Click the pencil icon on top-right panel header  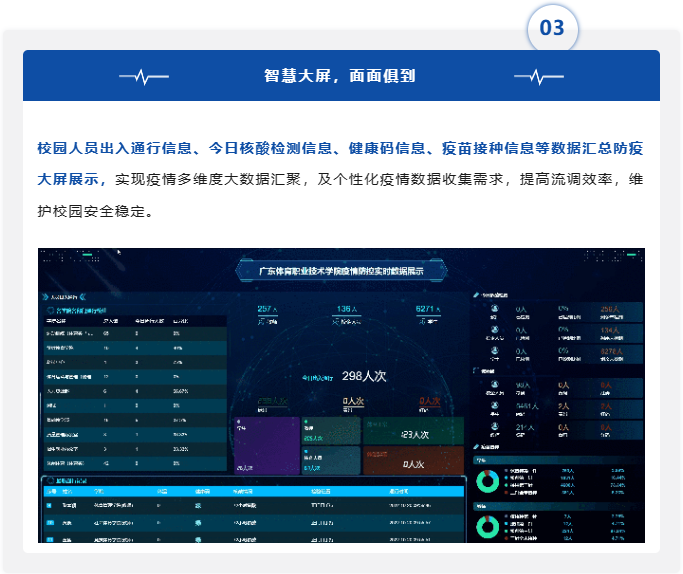(x=475, y=295)
